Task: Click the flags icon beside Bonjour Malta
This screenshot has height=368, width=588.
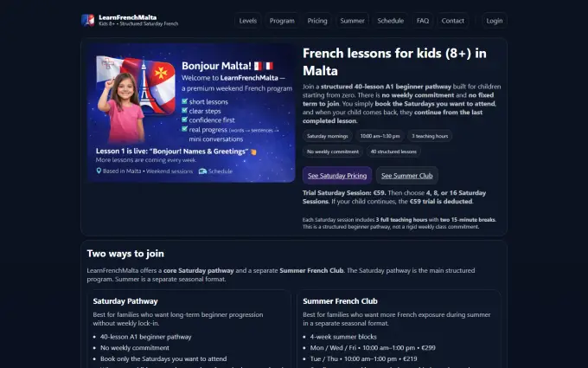Action: click(x=264, y=66)
